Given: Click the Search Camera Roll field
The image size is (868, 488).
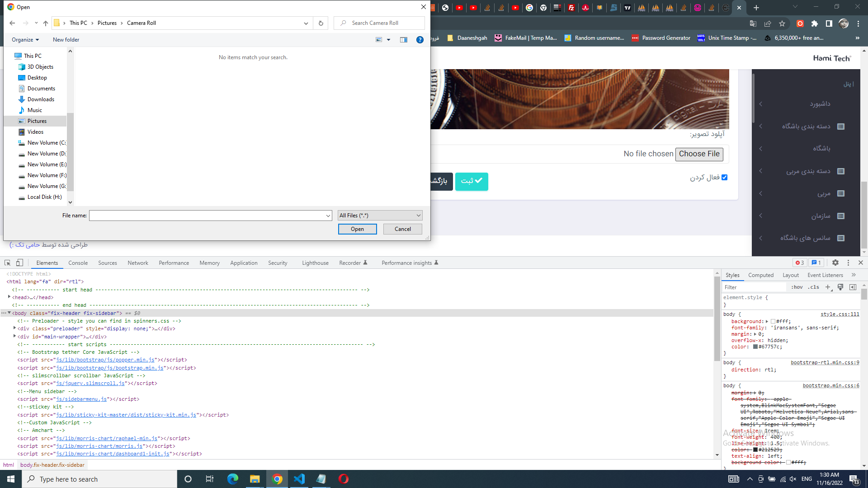Looking at the screenshot, I should [379, 23].
